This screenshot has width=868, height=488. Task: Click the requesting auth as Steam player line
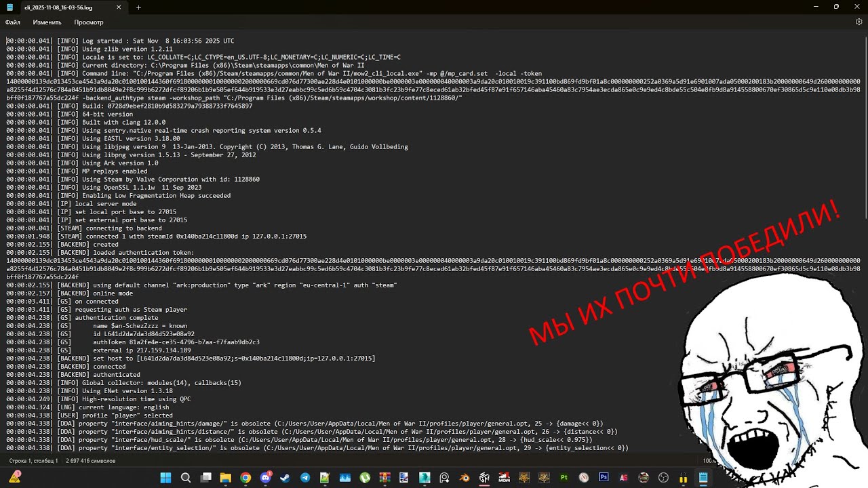[x=97, y=309]
